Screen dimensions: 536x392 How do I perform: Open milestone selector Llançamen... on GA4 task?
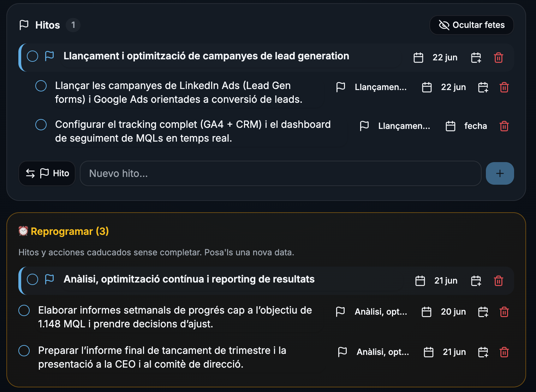pyautogui.click(x=395, y=126)
